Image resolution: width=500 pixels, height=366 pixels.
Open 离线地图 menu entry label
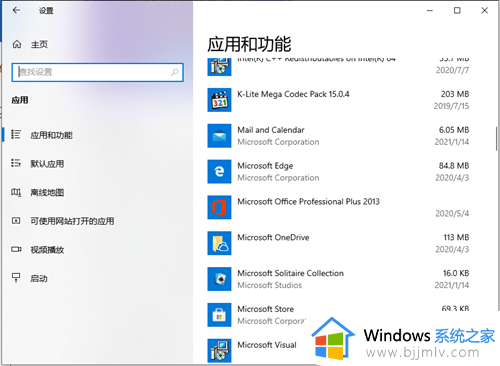[47, 192]
